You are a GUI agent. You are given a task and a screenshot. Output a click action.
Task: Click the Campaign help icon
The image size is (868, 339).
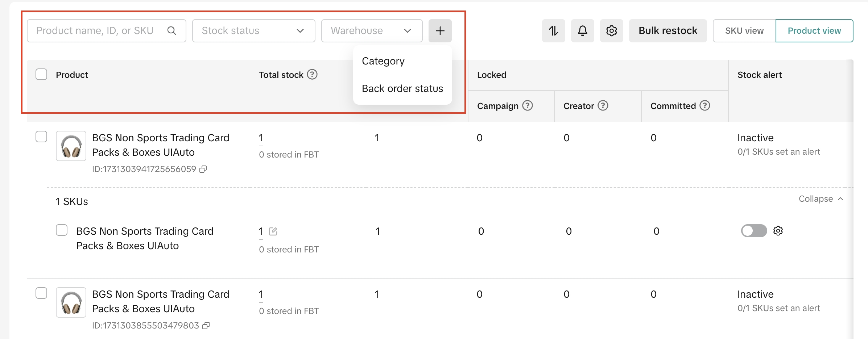[x=528, y=106]
